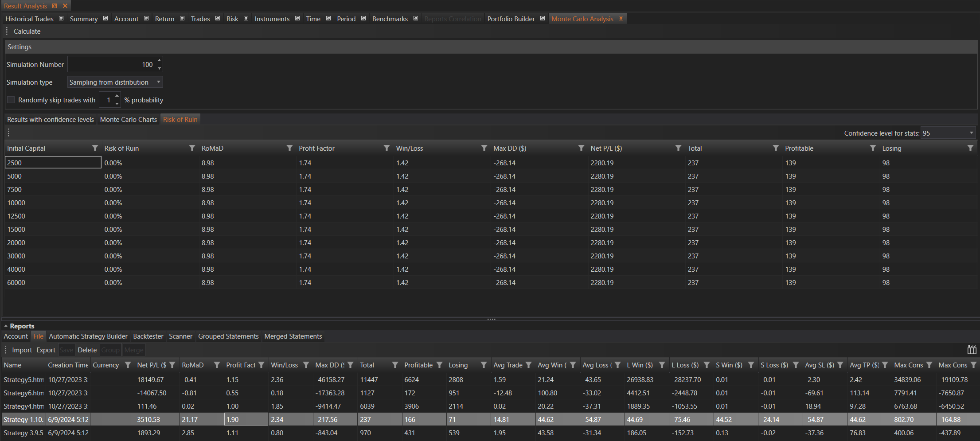
Task: Open the Portfolio Builder tab
Action: (511, 19)
